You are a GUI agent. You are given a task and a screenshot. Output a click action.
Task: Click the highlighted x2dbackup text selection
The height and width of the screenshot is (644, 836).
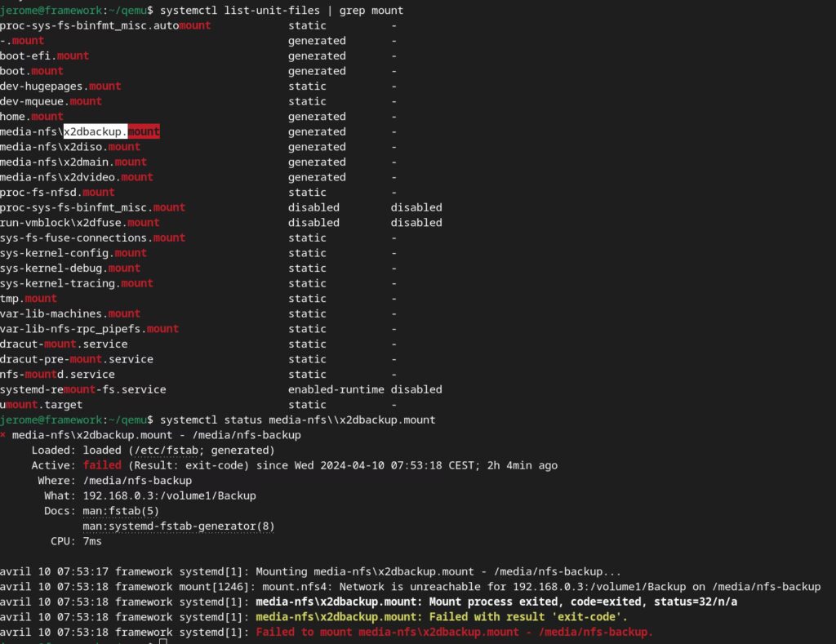coord(96,131)
